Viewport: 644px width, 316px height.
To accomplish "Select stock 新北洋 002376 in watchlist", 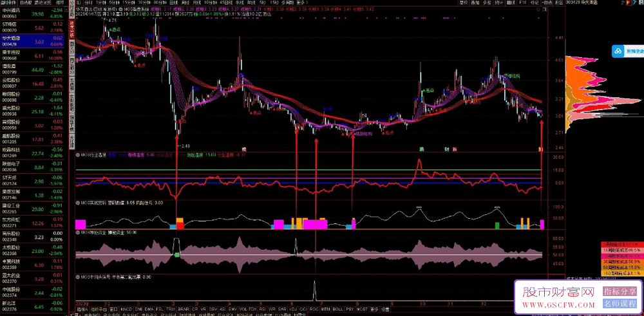I will pyautogui.click(x=32, y=305).
